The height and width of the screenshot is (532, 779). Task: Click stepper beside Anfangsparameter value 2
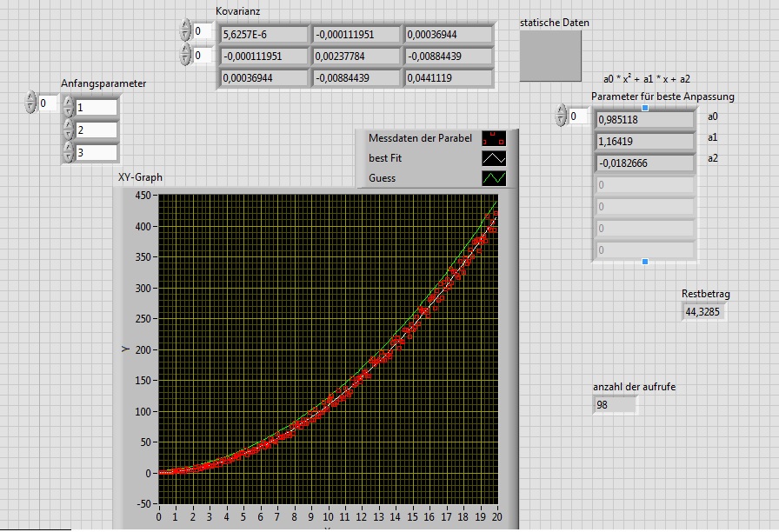click(69, 130)
